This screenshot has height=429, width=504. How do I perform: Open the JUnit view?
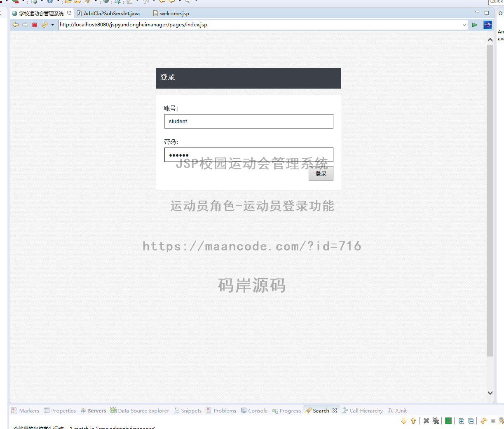point(397,410)
